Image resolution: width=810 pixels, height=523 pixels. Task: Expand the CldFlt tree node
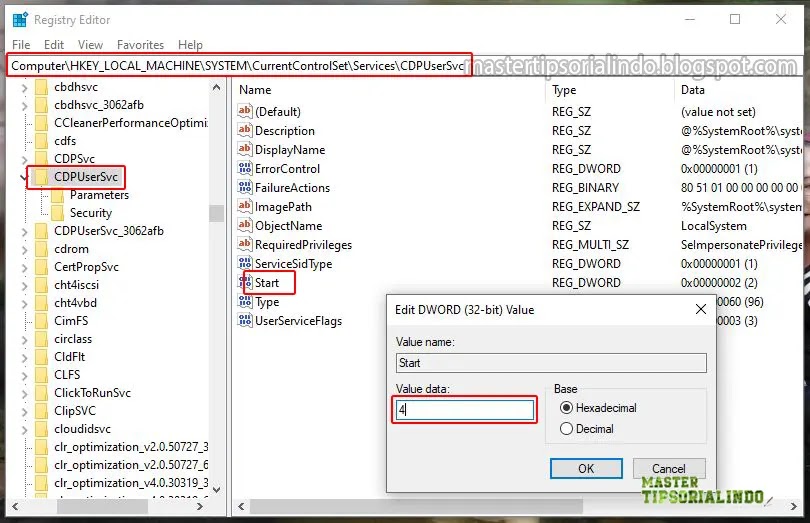(24, 358)
